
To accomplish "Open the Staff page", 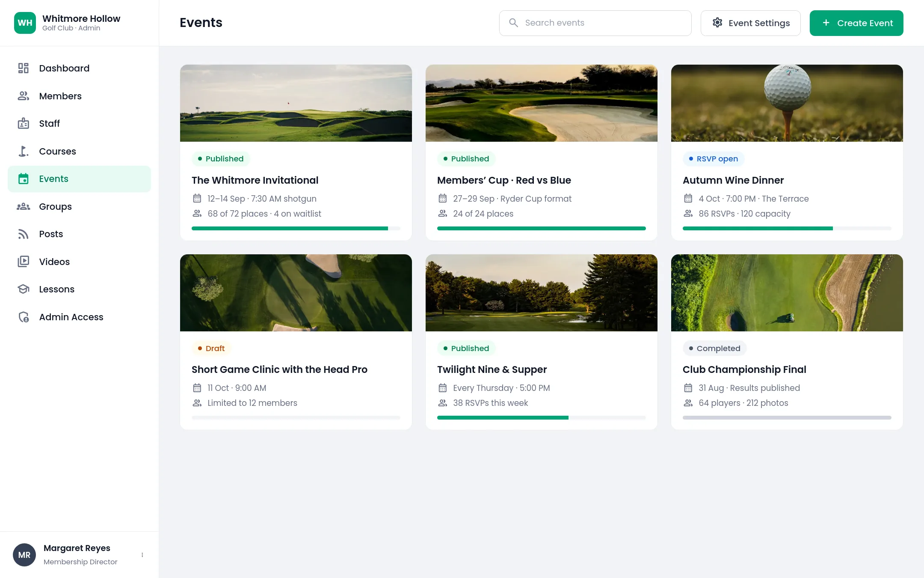I will tap(79, 124).
